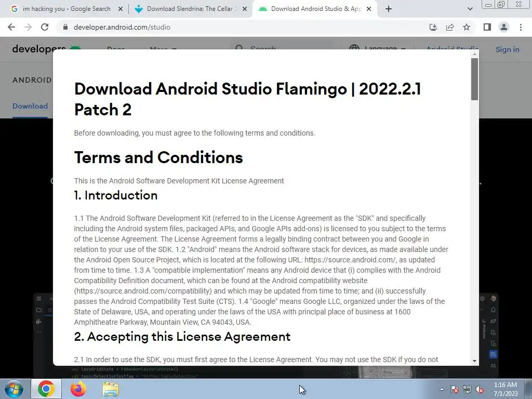
Task: Click the address bar URL
Action: pos(122,27)
